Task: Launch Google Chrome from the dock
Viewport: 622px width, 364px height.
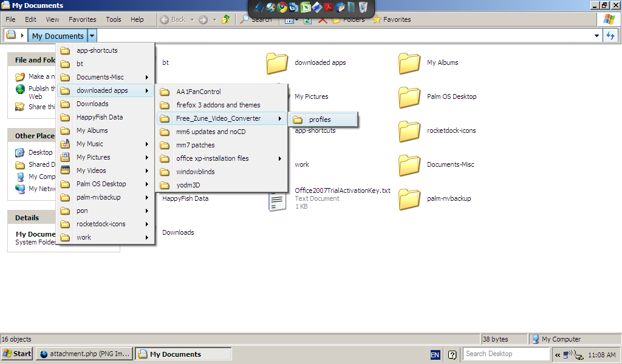Action: click(x=282, y=7)
